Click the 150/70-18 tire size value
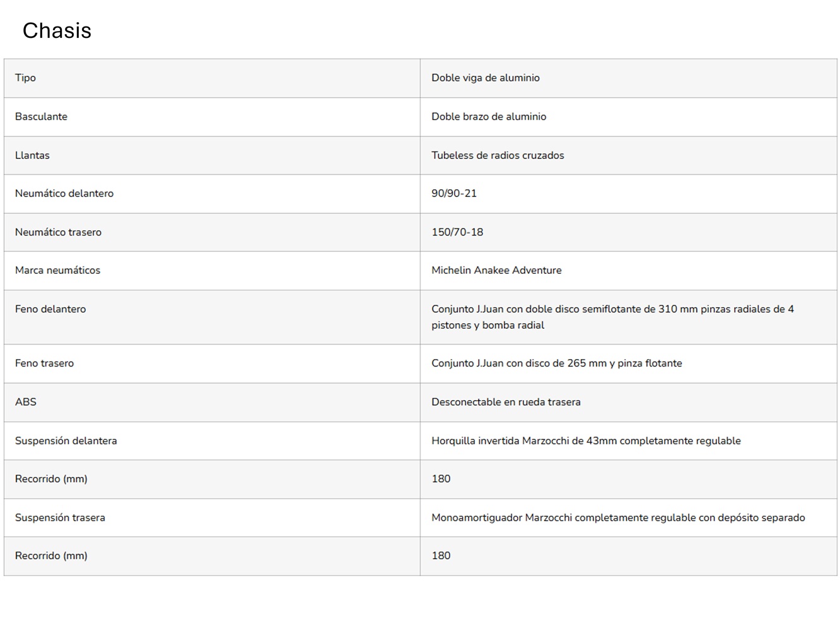 [457, 232]
